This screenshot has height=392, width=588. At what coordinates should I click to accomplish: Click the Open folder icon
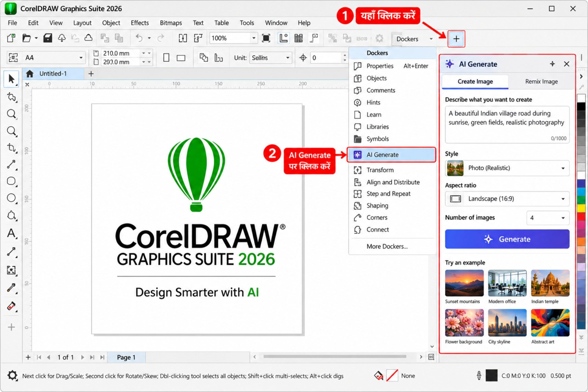[x=26, y=38]
